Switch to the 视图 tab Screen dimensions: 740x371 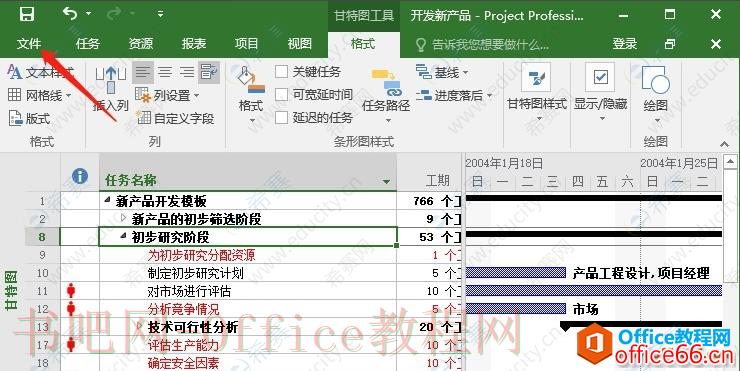pyautogui.click(x=299, y=44)
